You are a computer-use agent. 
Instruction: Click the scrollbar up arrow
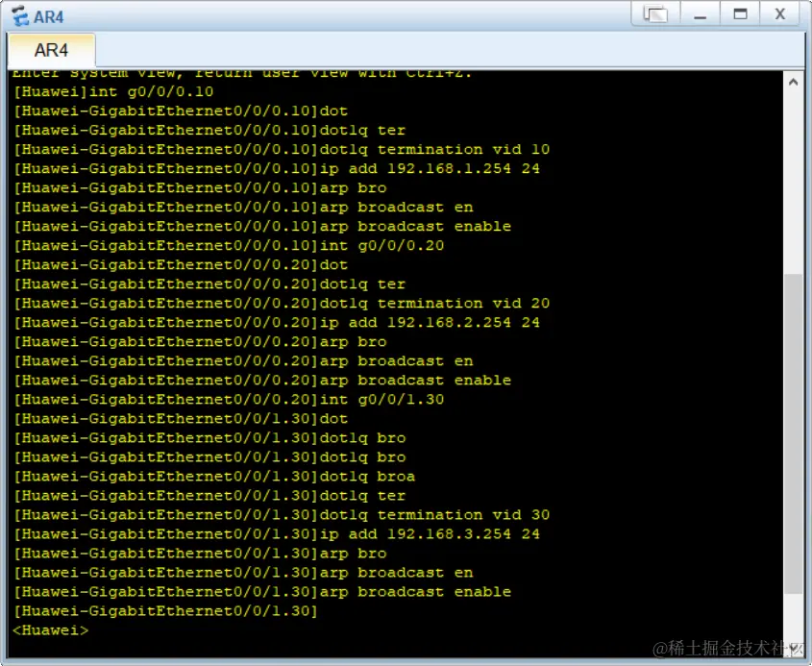[x=793, y=82]
